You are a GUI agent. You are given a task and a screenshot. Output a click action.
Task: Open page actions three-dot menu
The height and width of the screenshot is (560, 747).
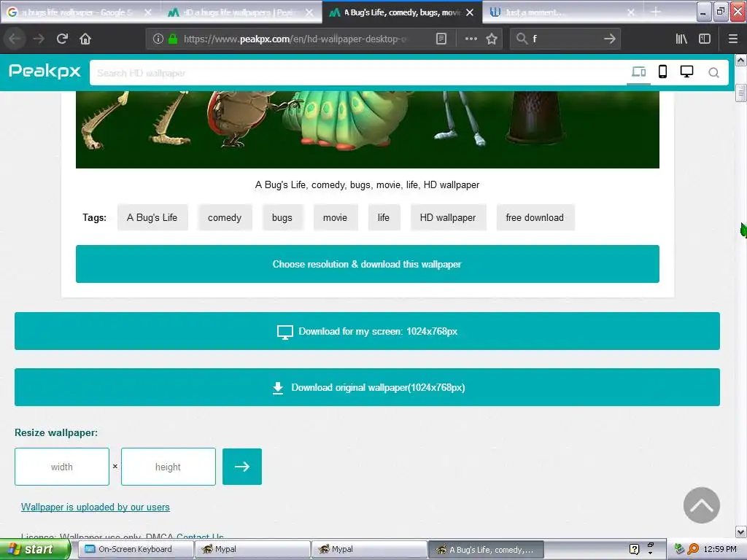pos(471,39)
